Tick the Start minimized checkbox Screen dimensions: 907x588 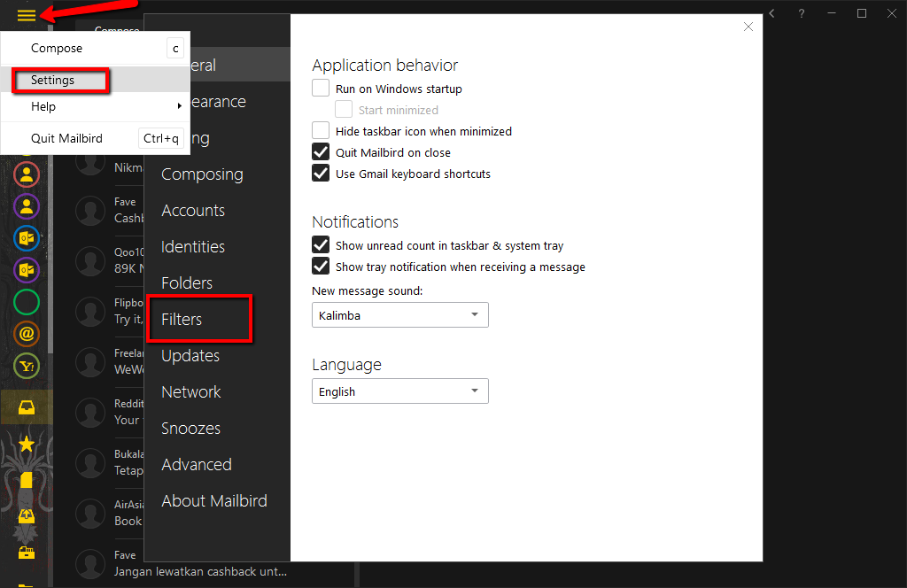344,109
